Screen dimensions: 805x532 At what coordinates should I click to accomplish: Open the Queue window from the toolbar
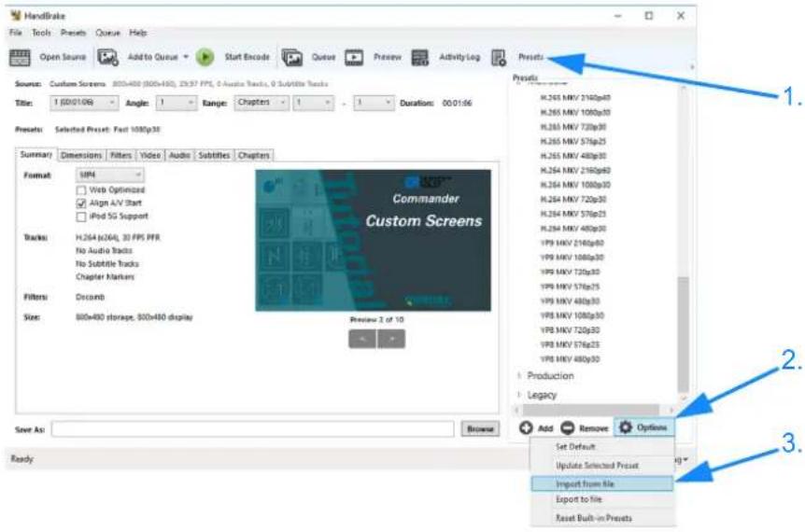click(308, 57)
